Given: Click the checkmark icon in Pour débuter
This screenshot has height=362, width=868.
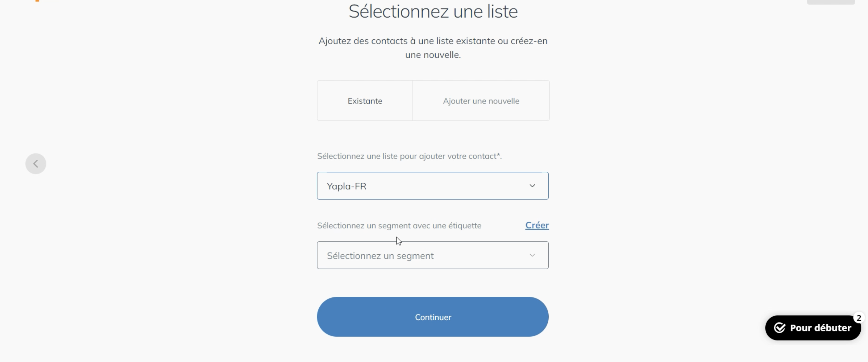Looking at the screenshot, I should [779, 328].
